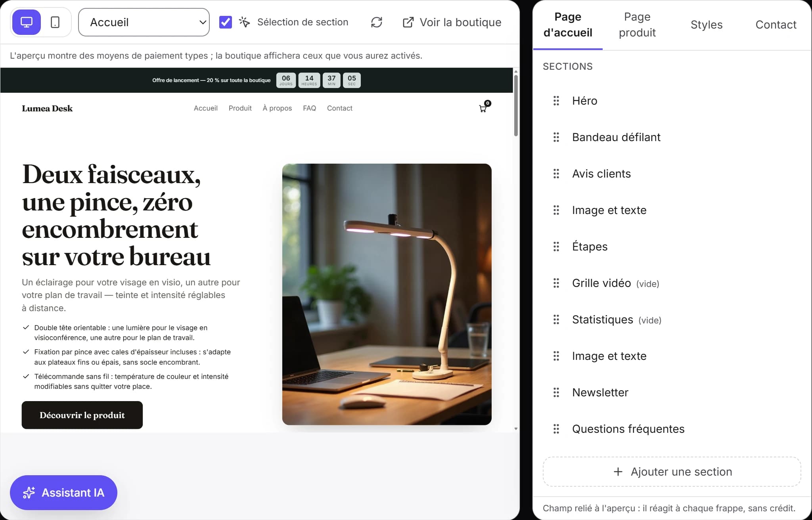This screenshot has width=812, height=520.
Task: Switch to mobile preview mode
Action: [x=55, y=22]
